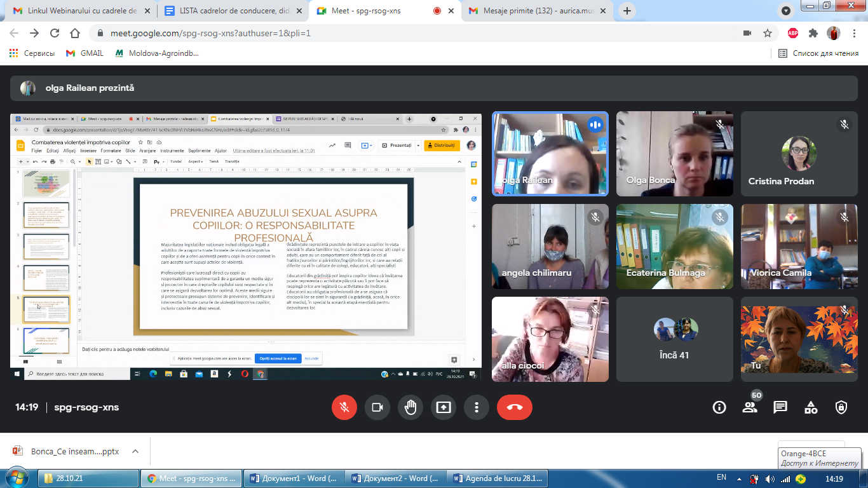Open the Activities shapes icon
Image resolution: width=868 pixels, height=488 pixels.
[x=811, y=407]
